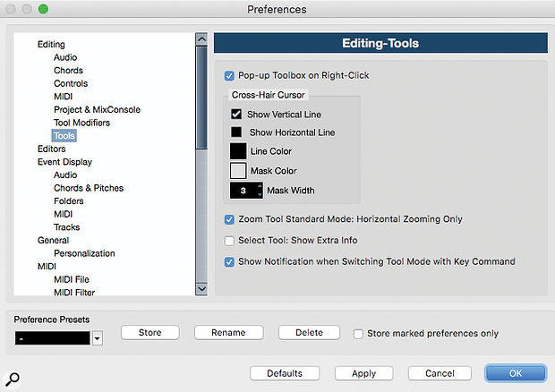Select Tool Modifiers in the tree

[x=81, y=123]
